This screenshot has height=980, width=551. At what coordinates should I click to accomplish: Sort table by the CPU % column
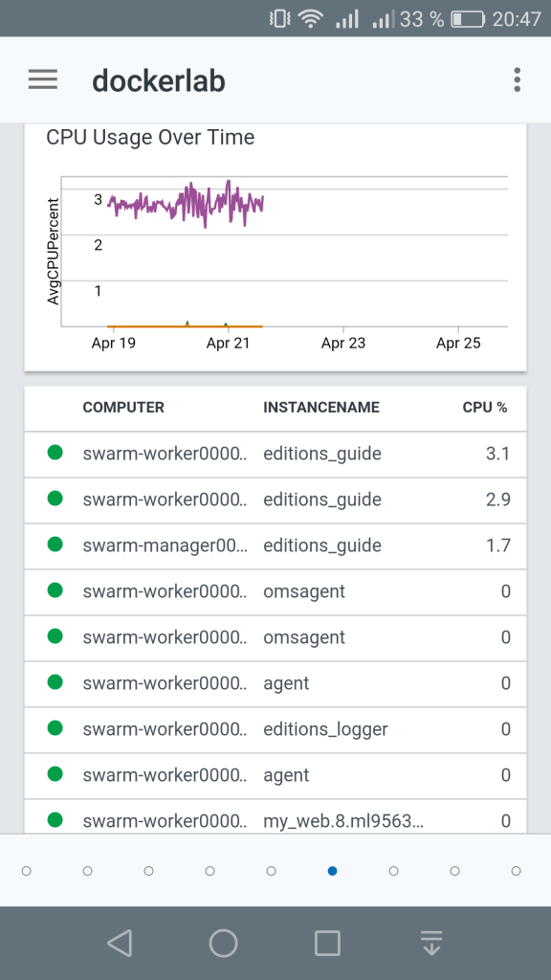coord(485,408)
